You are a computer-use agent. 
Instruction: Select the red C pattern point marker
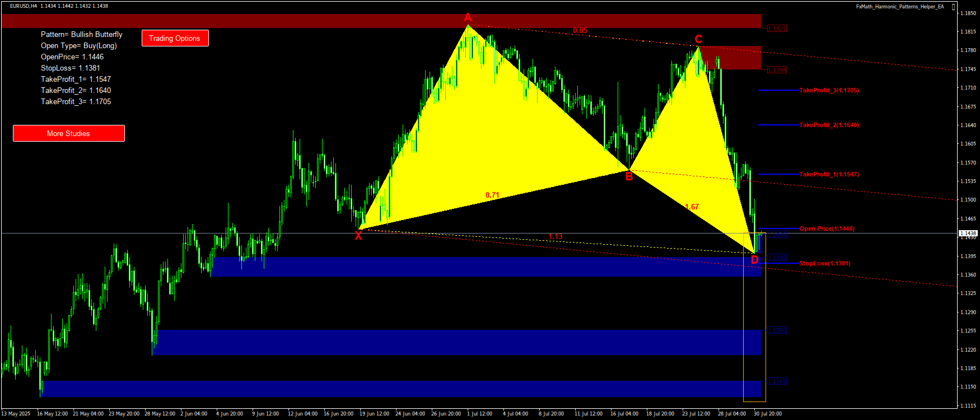pos(698,39)
